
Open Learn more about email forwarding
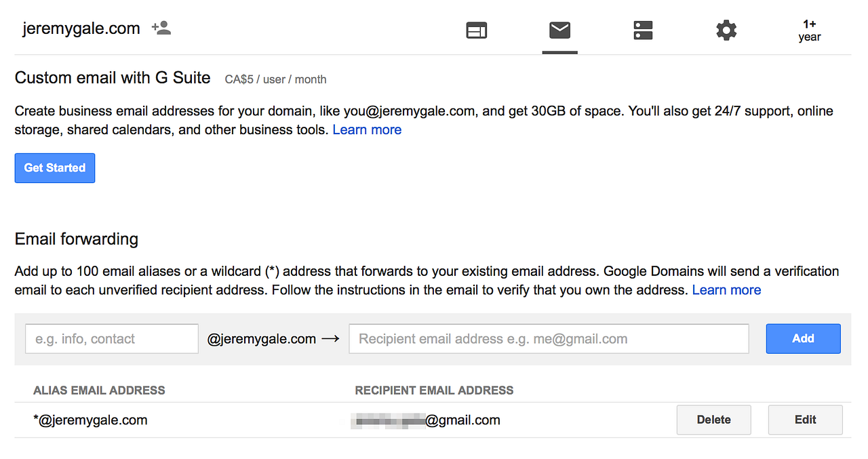726,290
